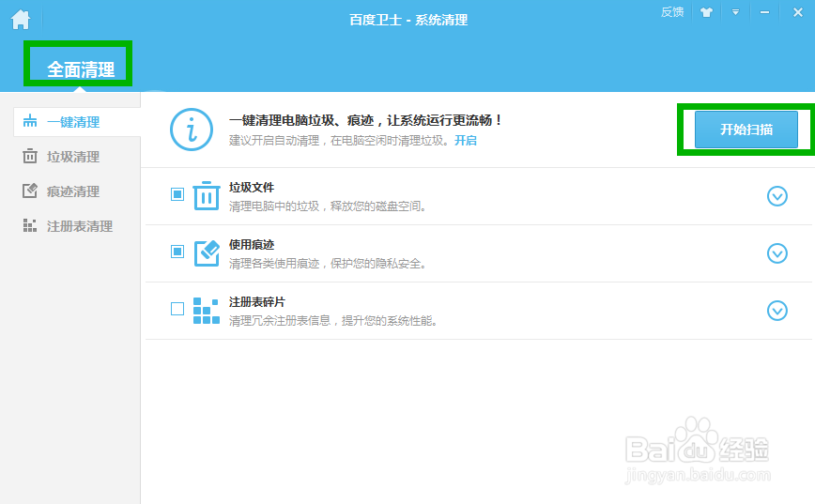Image resolution: width=815 pixels, height=504 pixels.
Task: Go to the home screen icon
Action: [x=21, y=20]
